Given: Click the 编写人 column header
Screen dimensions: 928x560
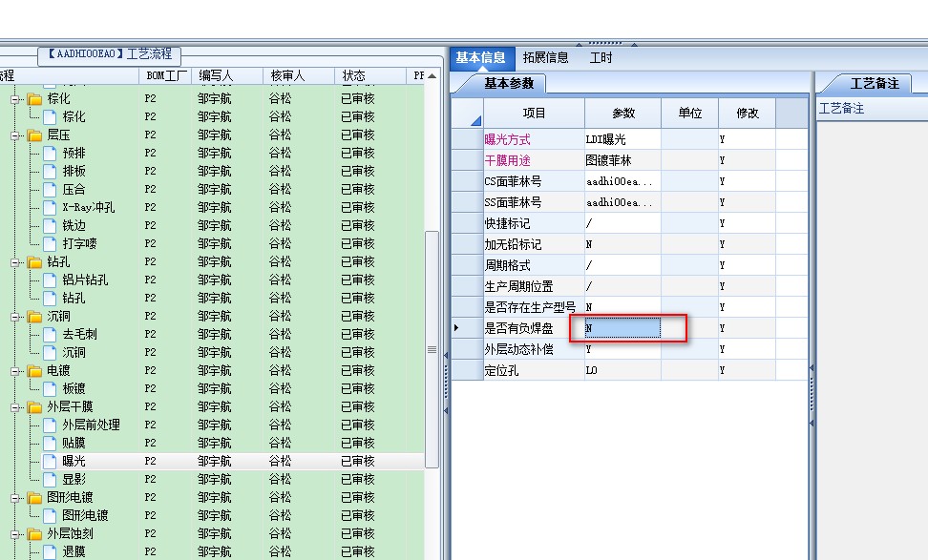Looking at the screenshot, I should [x=227, y=75].
